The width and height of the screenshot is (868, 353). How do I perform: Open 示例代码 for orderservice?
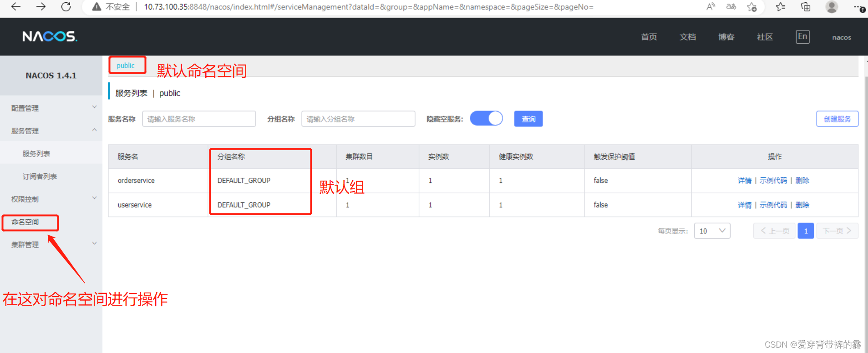(773, 181)
